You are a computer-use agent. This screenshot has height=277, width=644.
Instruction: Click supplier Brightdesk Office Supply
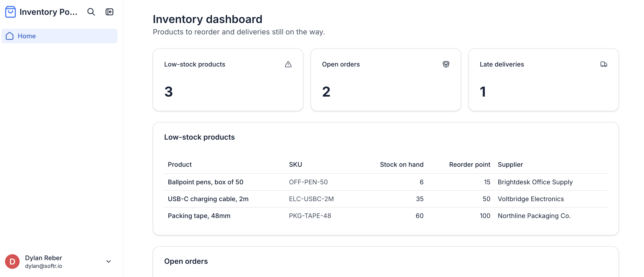tap(535, 182)
